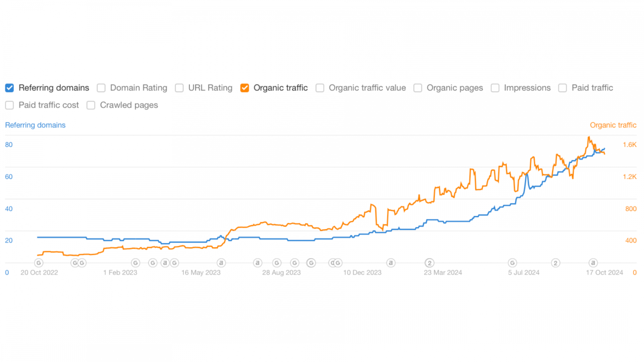Click the G marker above 1 Feb 2023
This screenshot has width=644, height=362.
pos(136,263)
